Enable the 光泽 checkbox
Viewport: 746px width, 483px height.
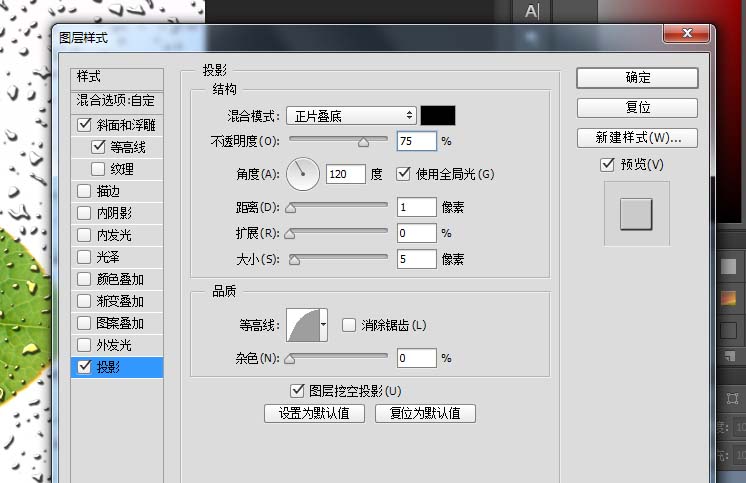point(84,257)
